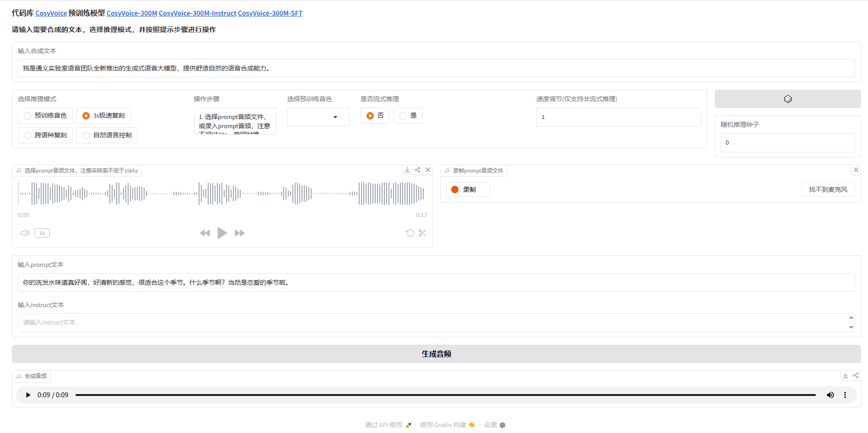Viewport: 868px width, 433px height.
Task: Start recording with the 录制 button
Action: point(467,189)
